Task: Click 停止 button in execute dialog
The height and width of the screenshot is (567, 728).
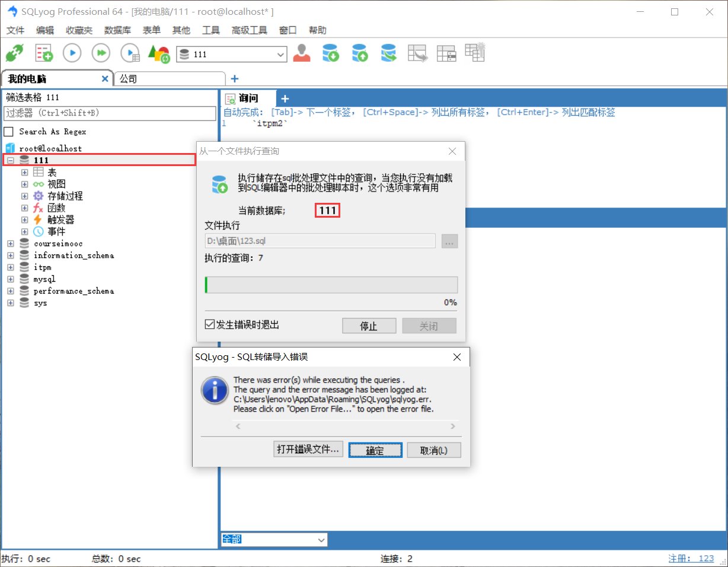Action: coord(369,326)
